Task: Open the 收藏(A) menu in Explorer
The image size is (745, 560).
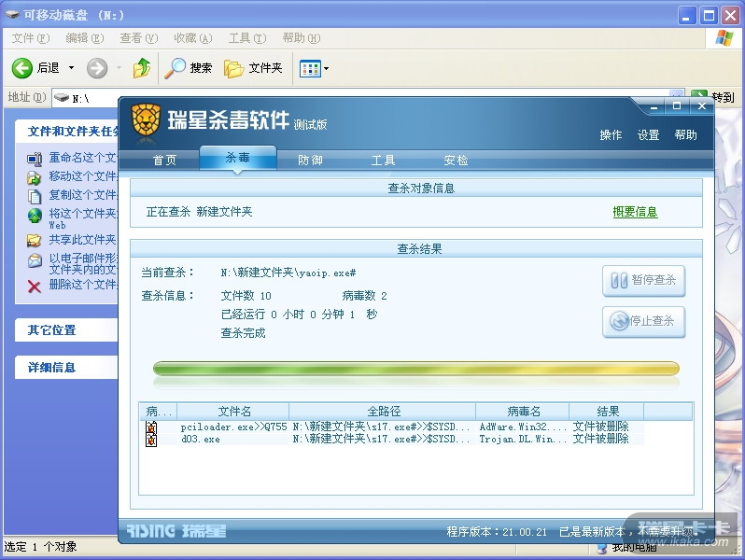Action: click(x=193, y=38)
